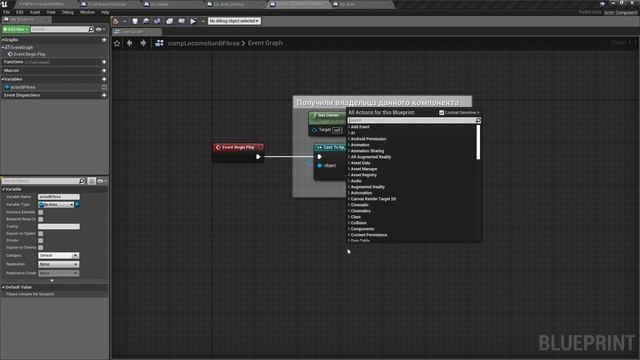This screenshot has height=360, width=640.
Task: Open the Variable Type dropdown
Action: (56, 204)
